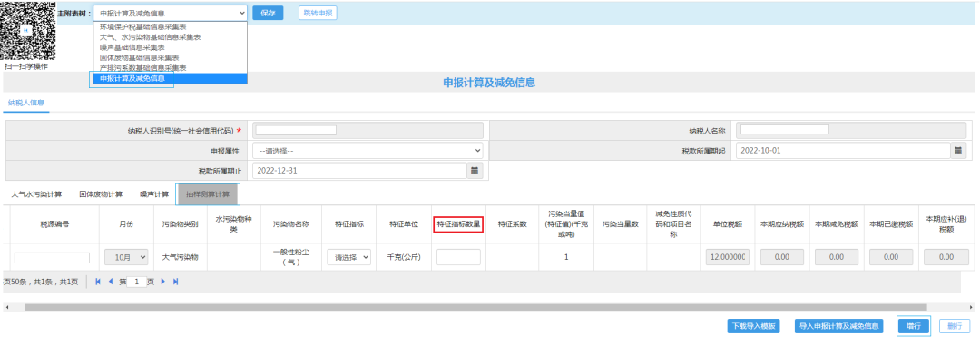This screenshot has height=357, width=980.
Task: Click the left arrow of the horizontal scrollbar
Action: pyautogui.click(x=7, y=308)
